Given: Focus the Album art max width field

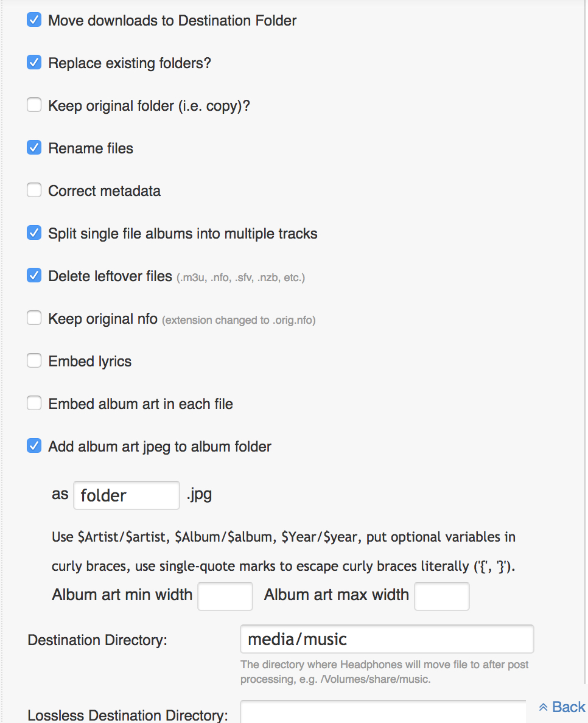Looking at the screenshot, I should click(x=441, y=596).
